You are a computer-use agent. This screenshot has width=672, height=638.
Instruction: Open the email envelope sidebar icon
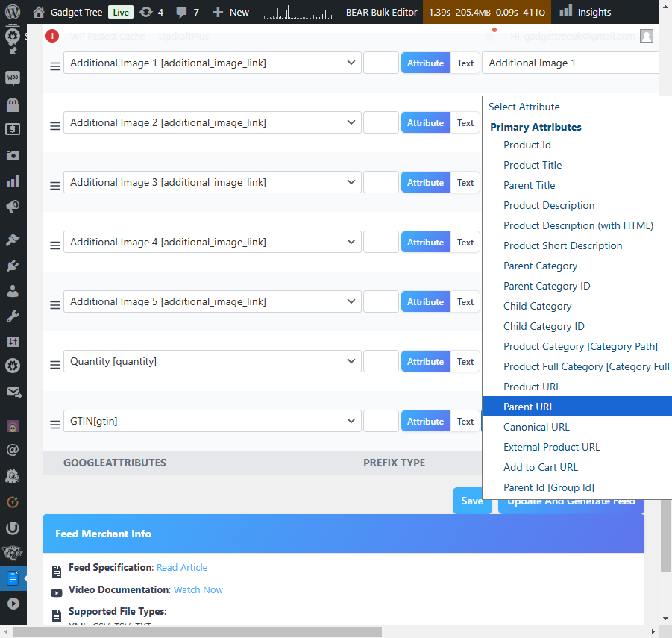coord(14,393)
